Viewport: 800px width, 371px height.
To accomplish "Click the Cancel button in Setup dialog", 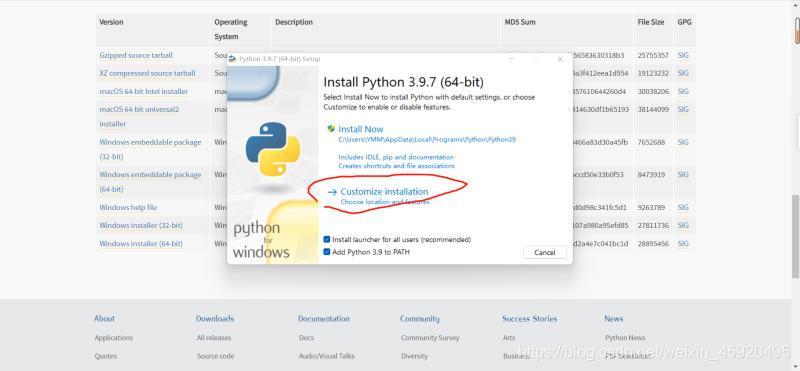I will (x=544, y=253).
